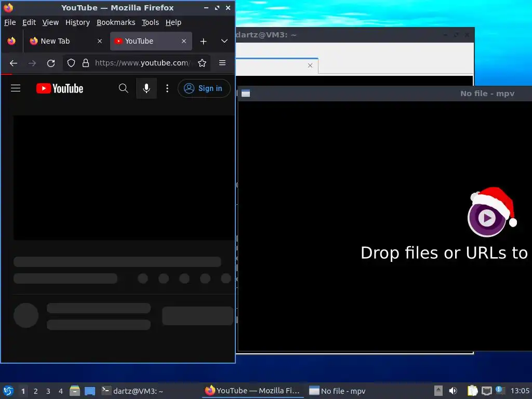This screenshot has width=532, height=399.
Task: Go back one page in Firefox
Action: tap(14, 63)
